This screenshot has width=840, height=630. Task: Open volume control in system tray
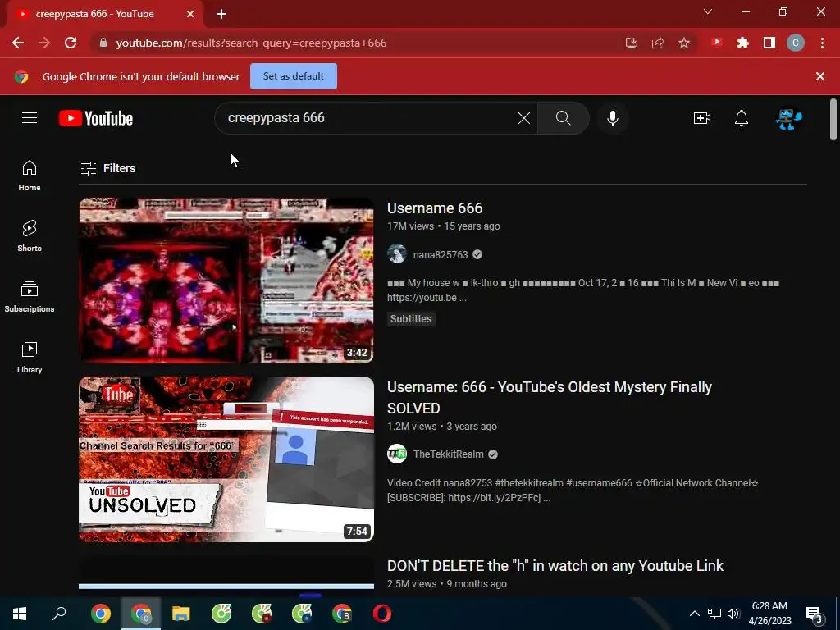click(733, 614)
